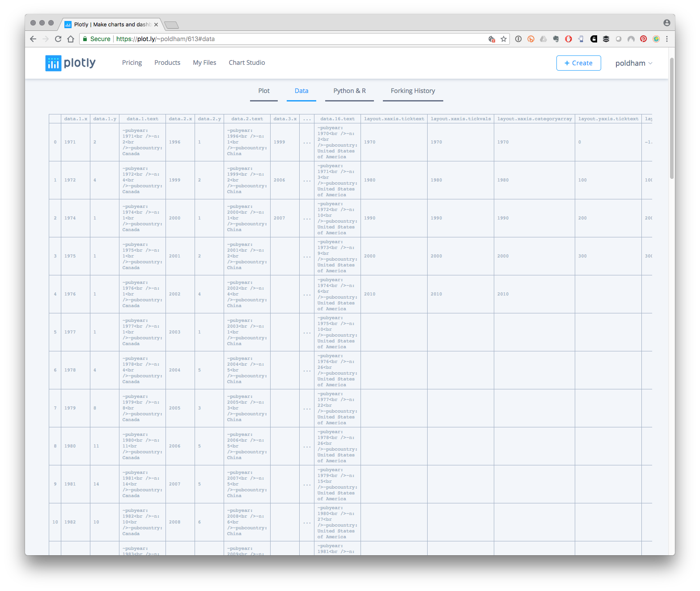Image resolution: width=700 pixels, height=591 pixels.
Task: Click the layout.yaxis.ticktext column header
Action: click(x=608, y=119)
